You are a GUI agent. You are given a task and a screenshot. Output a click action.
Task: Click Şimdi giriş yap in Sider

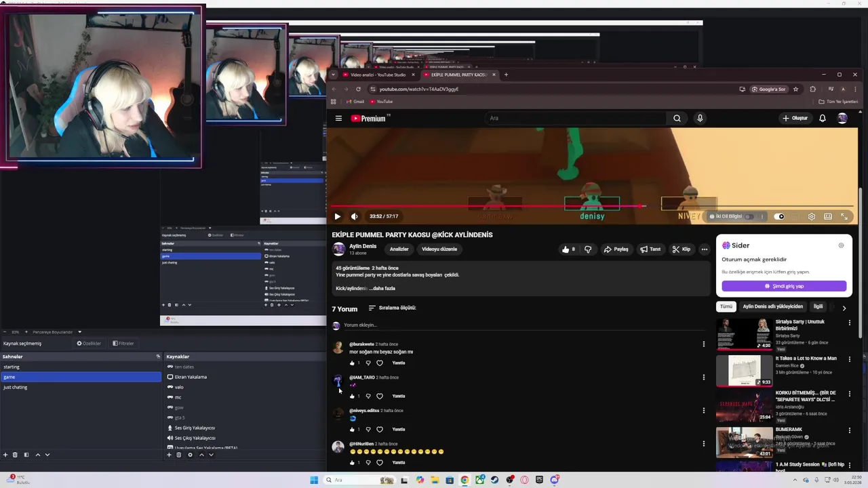[x=784, y=286]
